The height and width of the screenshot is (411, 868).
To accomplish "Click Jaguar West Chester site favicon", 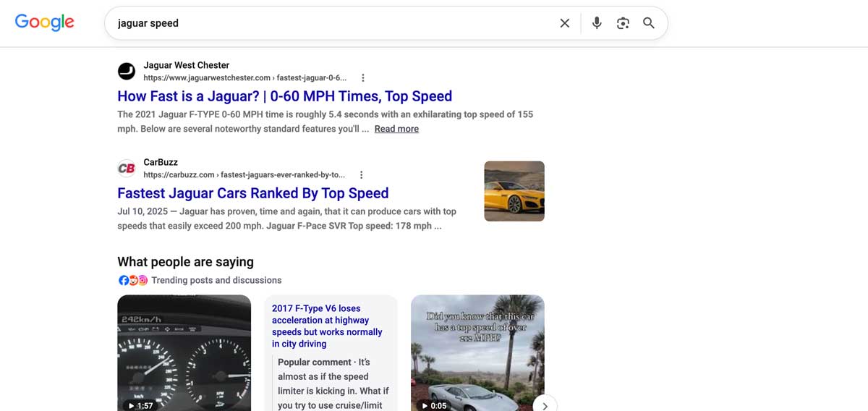I will pyautogui.click(x=127, y=71).
